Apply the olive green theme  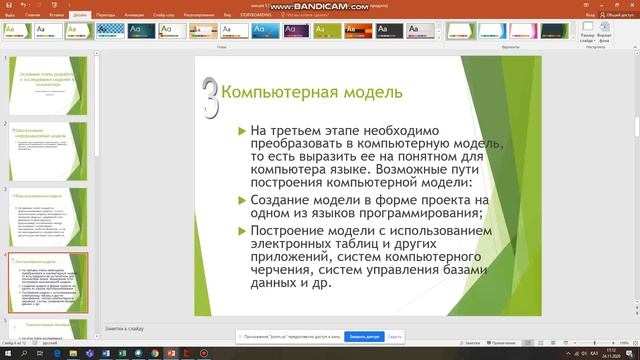327,31
